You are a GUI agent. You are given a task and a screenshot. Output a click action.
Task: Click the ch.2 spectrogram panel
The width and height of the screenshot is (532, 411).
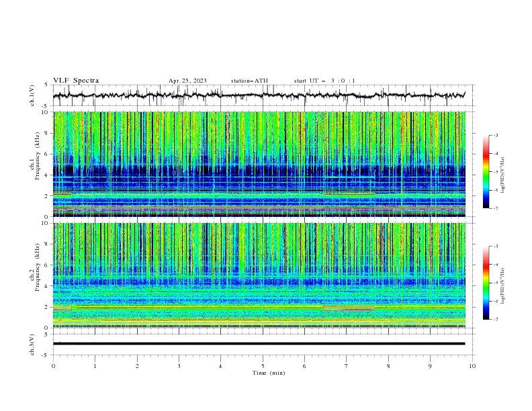[x=259, y=275]
